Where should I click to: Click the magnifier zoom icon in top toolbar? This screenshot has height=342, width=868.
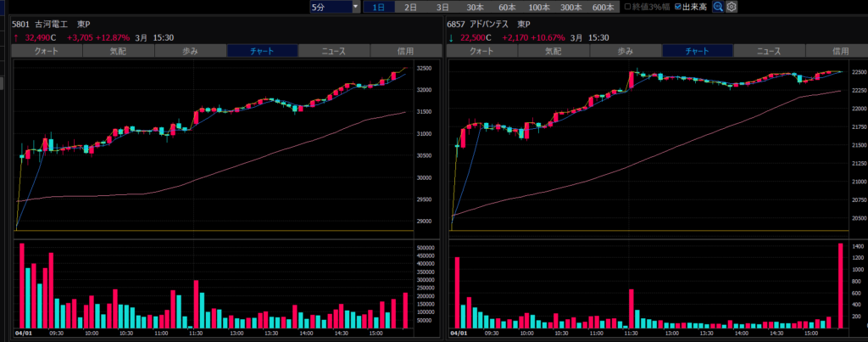(718, 7)
